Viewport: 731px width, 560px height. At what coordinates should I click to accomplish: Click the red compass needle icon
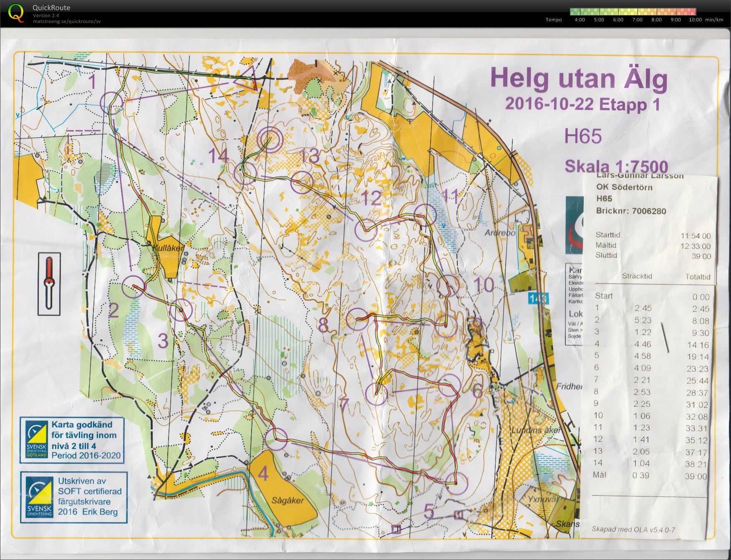coord(49,283)
